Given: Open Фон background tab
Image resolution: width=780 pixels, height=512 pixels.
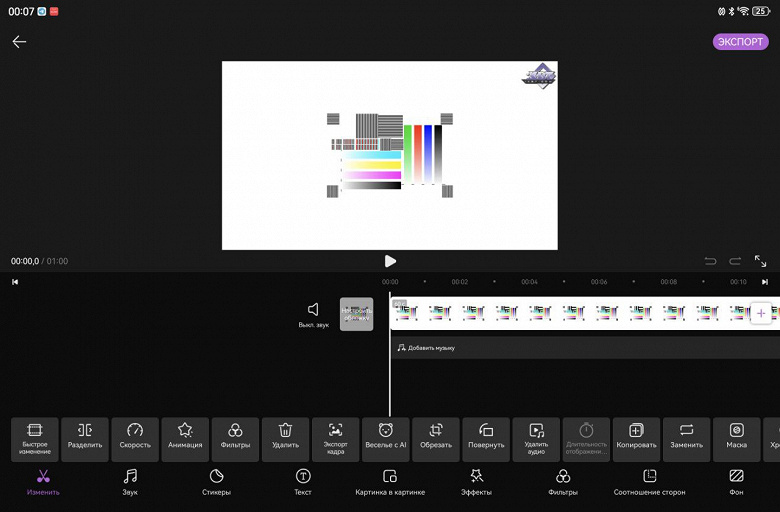Looking at the screenshot, I should pyautogui.click(x=736, y=483).
